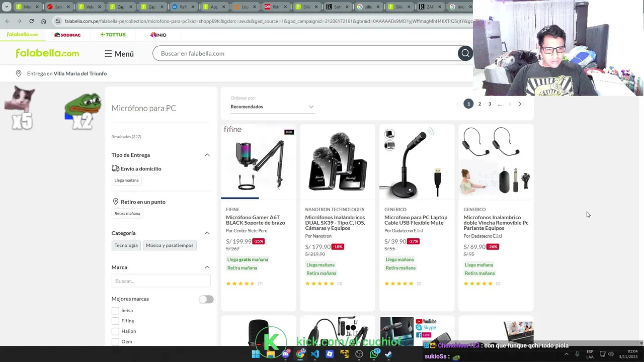This screenshot has width=644, height=362.
Task: Open the Recomendados sort dropdown
Action: coord(272,107)
